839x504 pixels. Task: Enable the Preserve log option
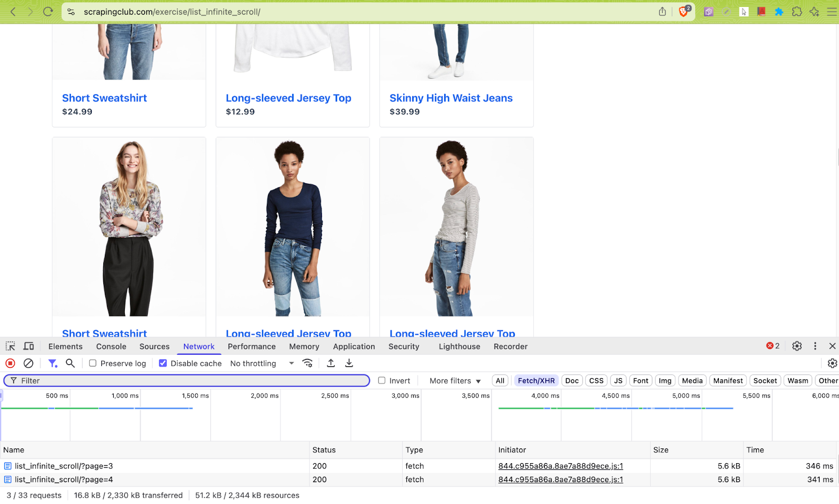(x=93, y=363)
